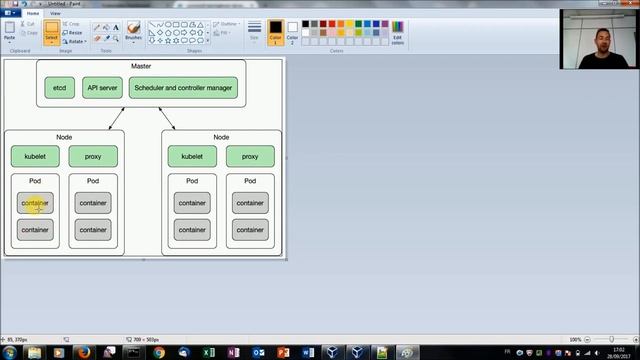The width and height of the screenshot is (640, 360).
Task: Open the file explorer taskbar icon
Action: (34, 352)
